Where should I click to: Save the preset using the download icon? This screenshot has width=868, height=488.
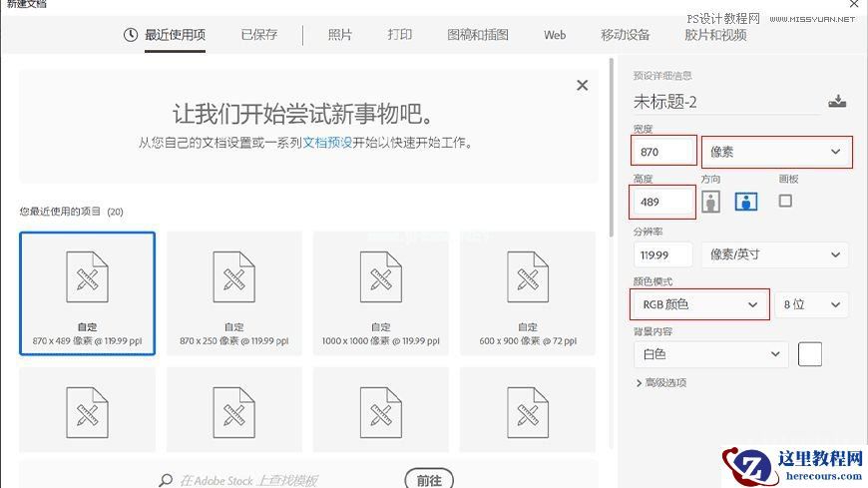click(x=837, y=102)
